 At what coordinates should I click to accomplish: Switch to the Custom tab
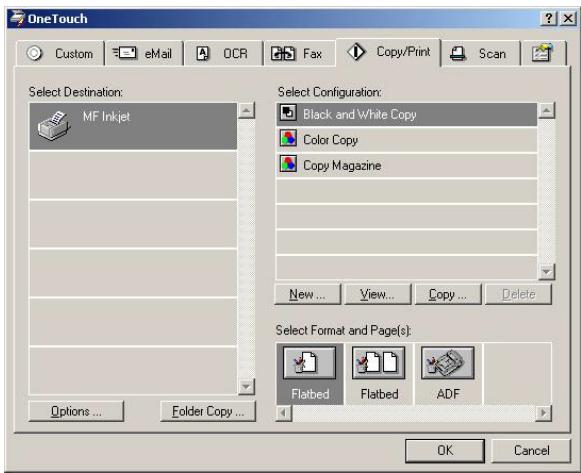tap(60, 53)
